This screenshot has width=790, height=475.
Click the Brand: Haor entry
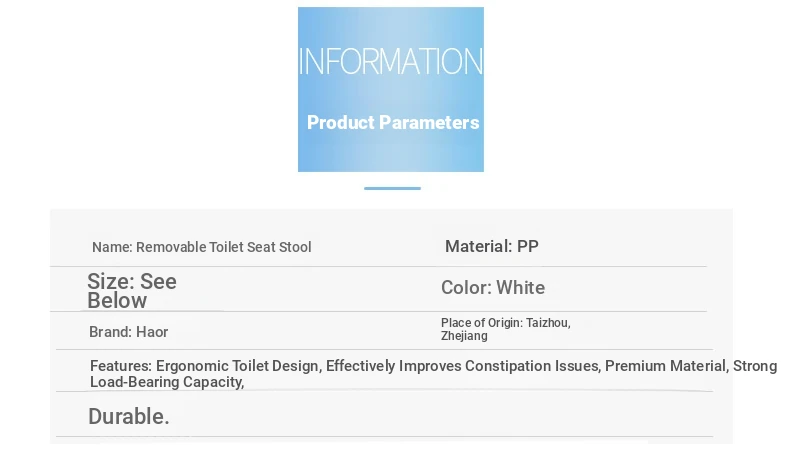pyautogui.click(x=128, y=332)
